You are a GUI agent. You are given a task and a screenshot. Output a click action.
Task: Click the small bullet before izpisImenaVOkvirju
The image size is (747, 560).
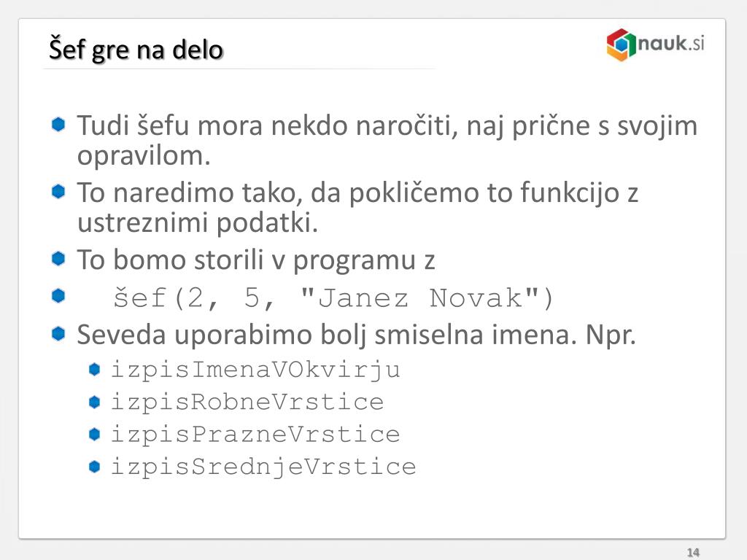(94, 370)
